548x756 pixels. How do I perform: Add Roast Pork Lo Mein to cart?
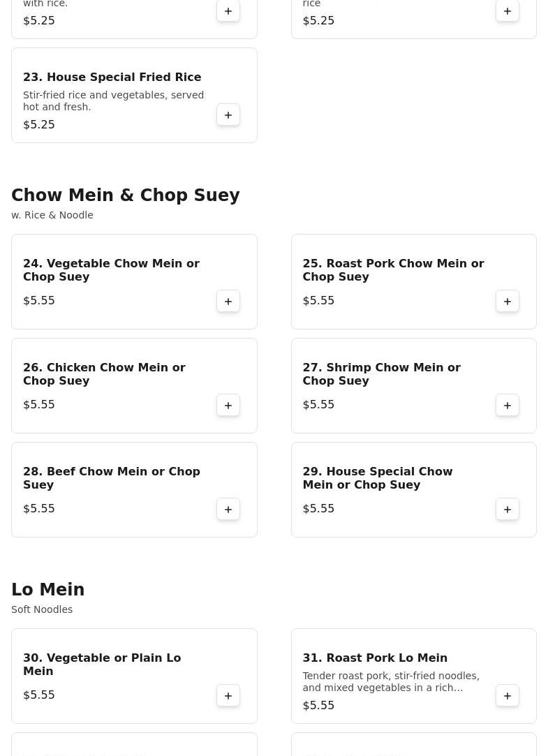click(508, 695)
